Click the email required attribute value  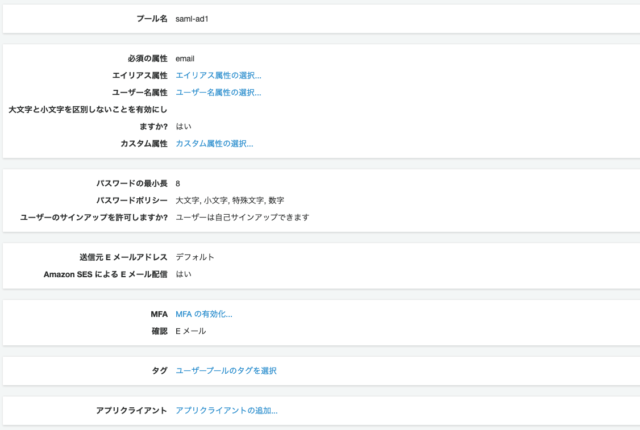185,58
